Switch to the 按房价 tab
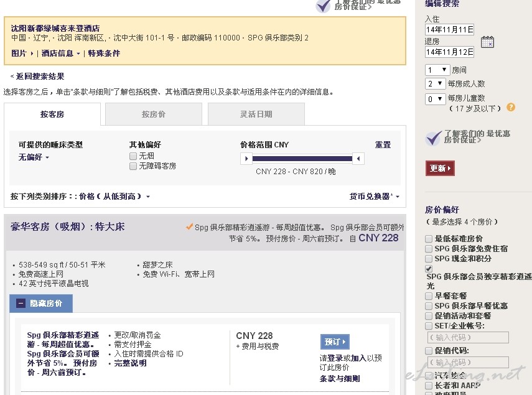 [x=154, y=114]
